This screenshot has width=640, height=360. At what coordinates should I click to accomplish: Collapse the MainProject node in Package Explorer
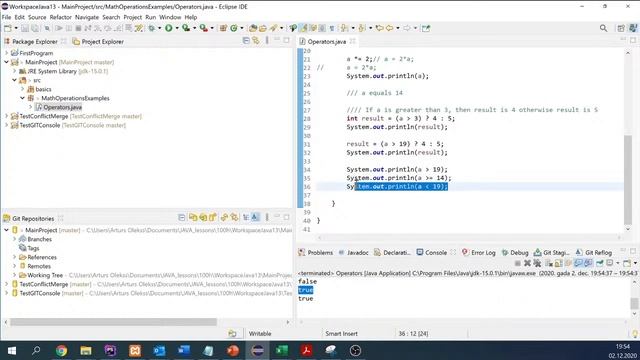tap(7, 62)
